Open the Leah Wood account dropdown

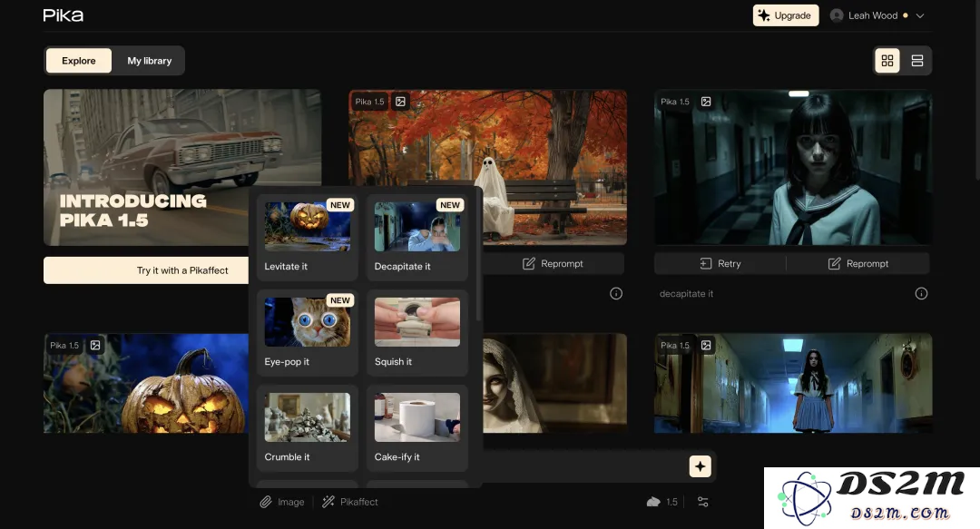point(919,15)
